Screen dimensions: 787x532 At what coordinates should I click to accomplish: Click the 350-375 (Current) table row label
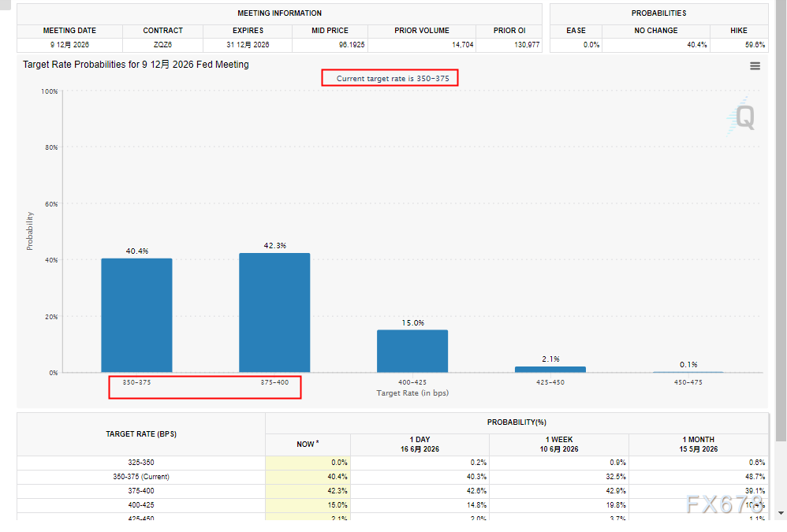point(141,477)
